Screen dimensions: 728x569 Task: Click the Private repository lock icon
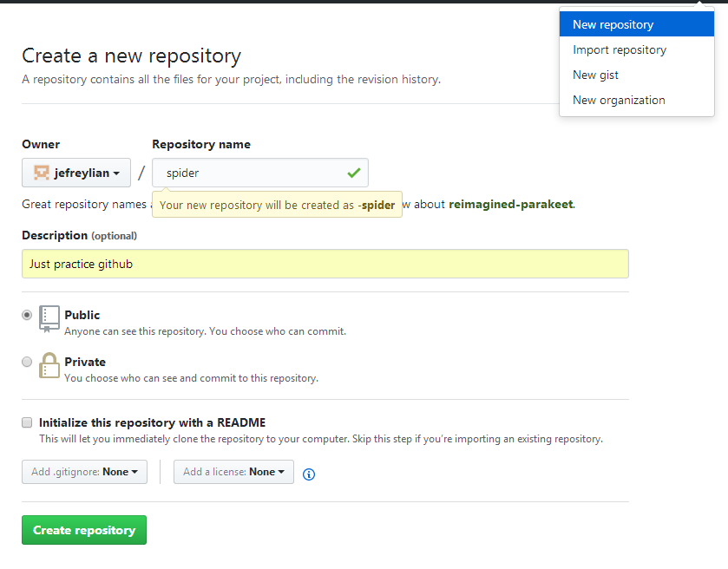pos(49,365)
